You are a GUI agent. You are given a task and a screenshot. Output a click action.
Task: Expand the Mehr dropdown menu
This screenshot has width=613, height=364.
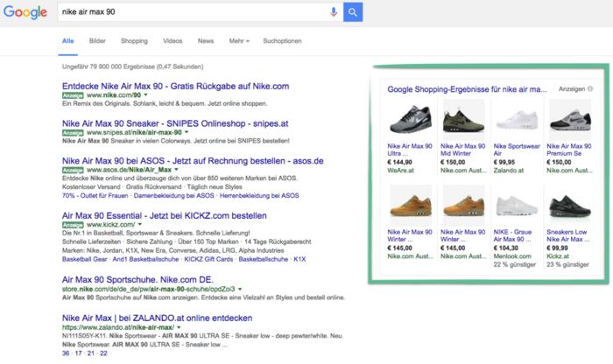[x=238, y=41]
